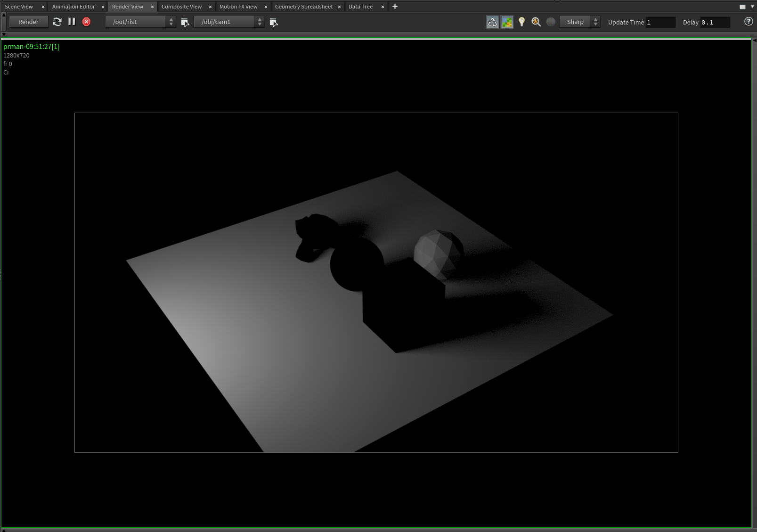Switch to the Composite View tab
Screen dimensions: 757x532
[x=182, y=6]
